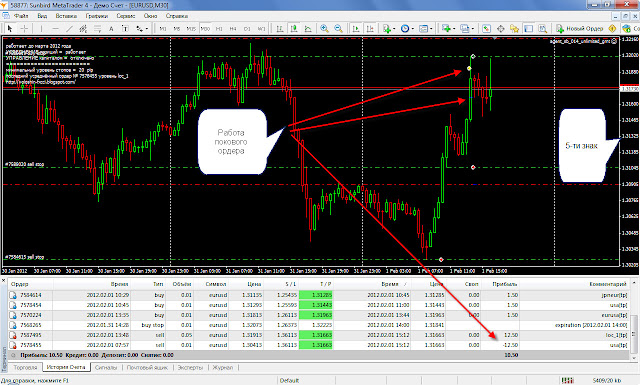This screenshot has width=640, height=385.
Task: Choose the text label tool
Action: click(111, 29)
